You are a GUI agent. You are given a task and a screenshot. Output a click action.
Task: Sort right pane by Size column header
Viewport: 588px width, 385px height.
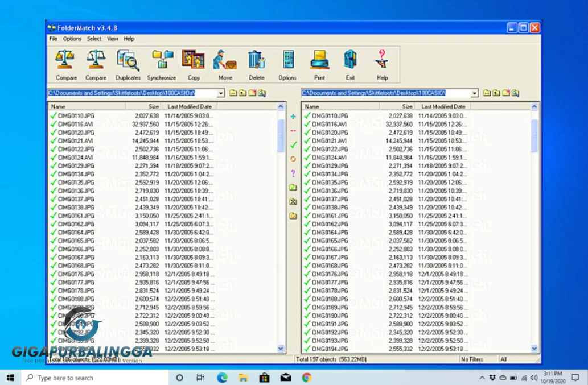[x=396, y=106]
